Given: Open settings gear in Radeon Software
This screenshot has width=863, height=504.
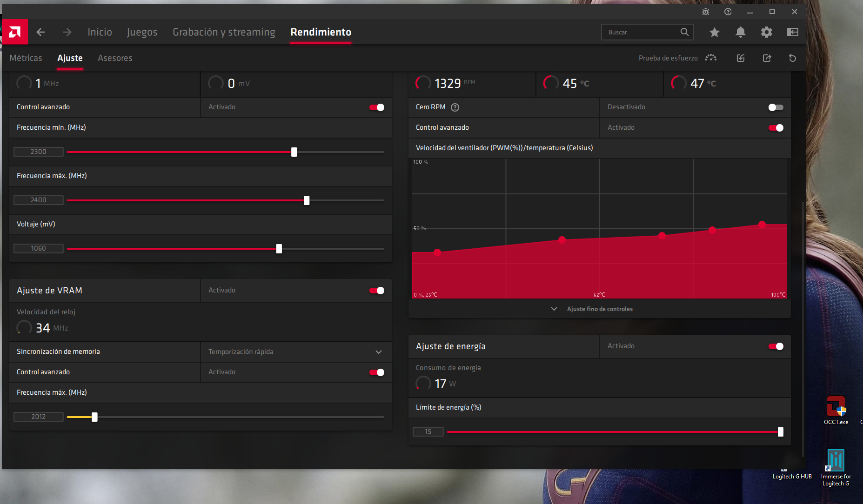Looking at the screenshot, I should pos(767,32).
